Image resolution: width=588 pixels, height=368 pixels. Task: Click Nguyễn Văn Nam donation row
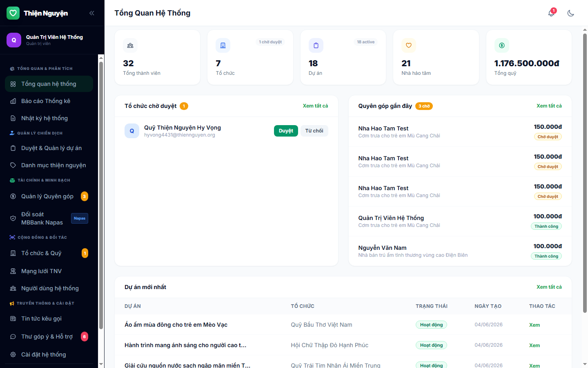460,251
